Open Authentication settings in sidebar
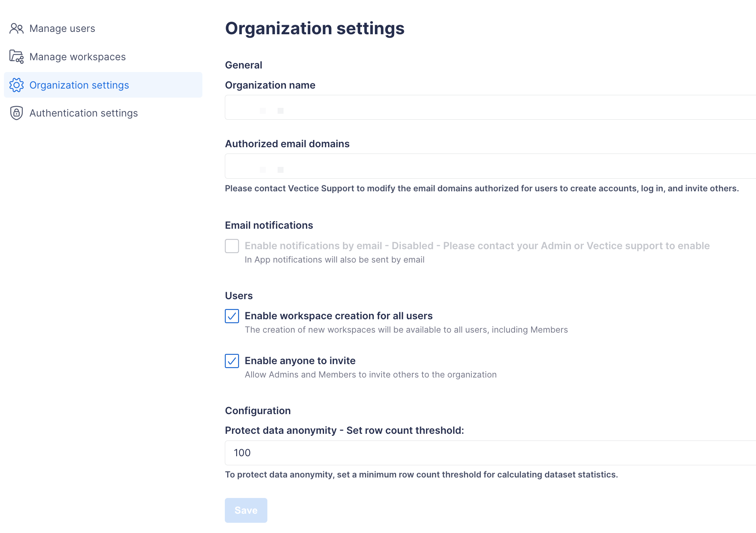The height and width of the screenshot is (533, 756). (x=83, y=113)
